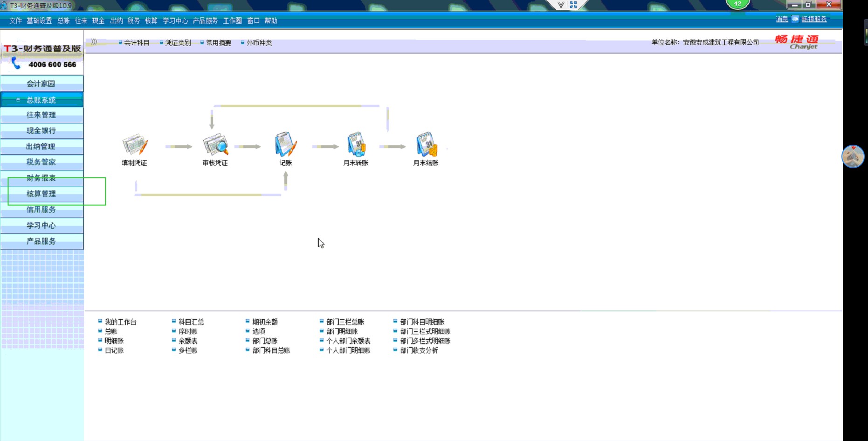Select 信用服务 in sidebar
This screenshot has height=441, width=868.
pyautogui.click(x=41, y=210)
